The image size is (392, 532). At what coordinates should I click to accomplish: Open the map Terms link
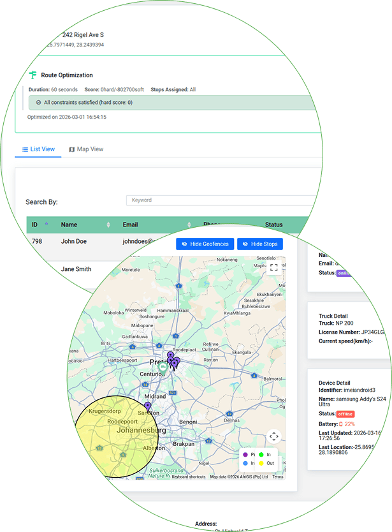tap(278, 477)
